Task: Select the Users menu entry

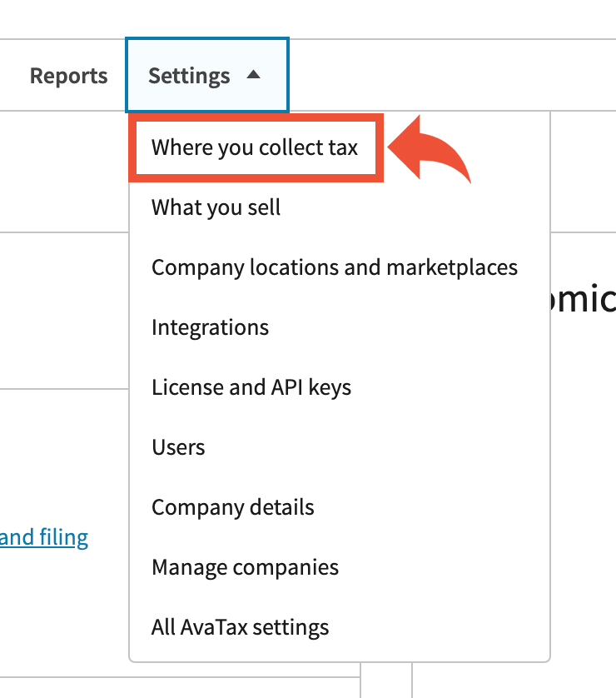Action: pyautogui.click(x=178, y=447)
